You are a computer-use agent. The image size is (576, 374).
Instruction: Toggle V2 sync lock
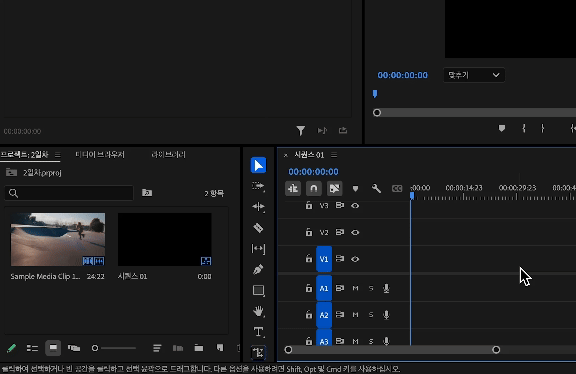click(340, 232)
